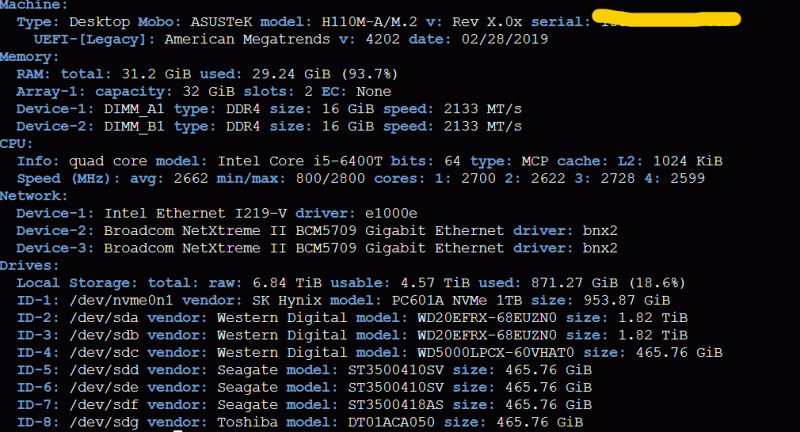Click Toshiba vendor on ID-8 line
800x432 pixels.
click(247, 422)
